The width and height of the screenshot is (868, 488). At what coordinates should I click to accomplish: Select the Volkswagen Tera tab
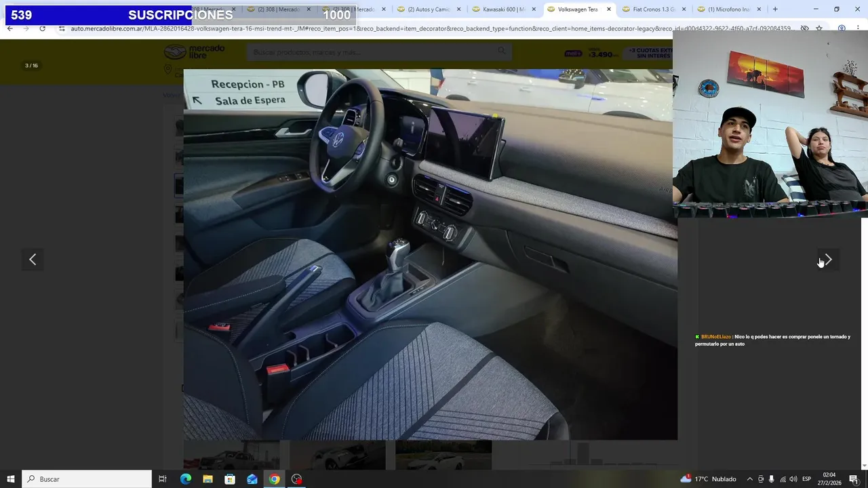(x=577, y=9)
